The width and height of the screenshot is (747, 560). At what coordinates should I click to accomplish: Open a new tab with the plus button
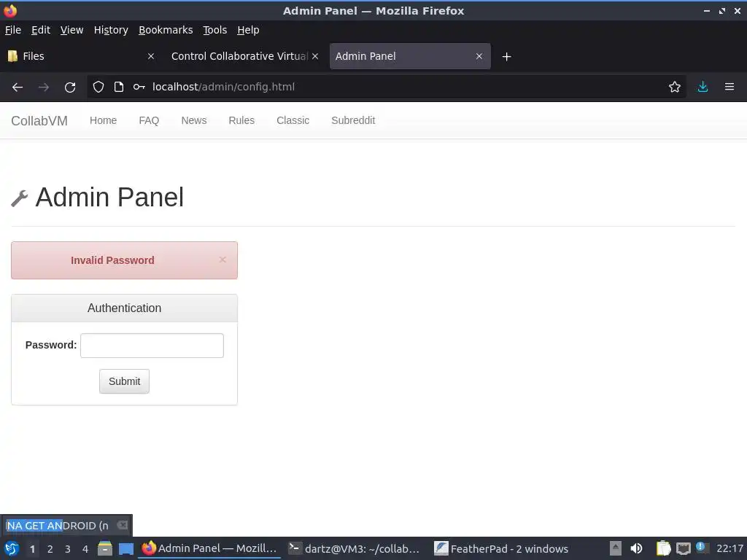[x=507, y=57]
